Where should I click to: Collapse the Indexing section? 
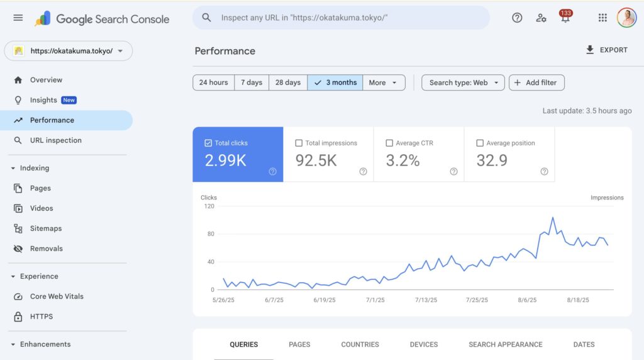tap(13, 168)
